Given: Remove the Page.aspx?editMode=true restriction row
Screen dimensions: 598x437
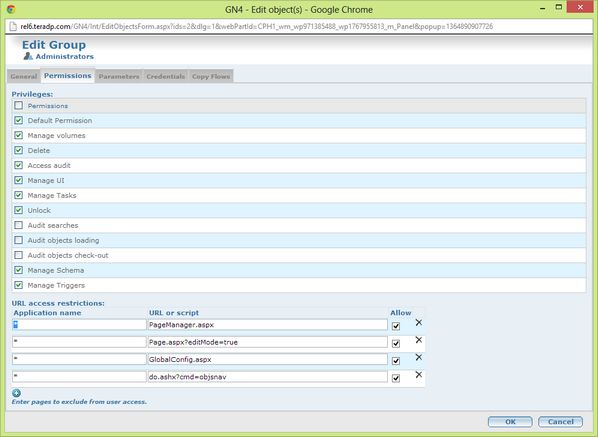Looking at the screenshot, I should click(419, 340).
